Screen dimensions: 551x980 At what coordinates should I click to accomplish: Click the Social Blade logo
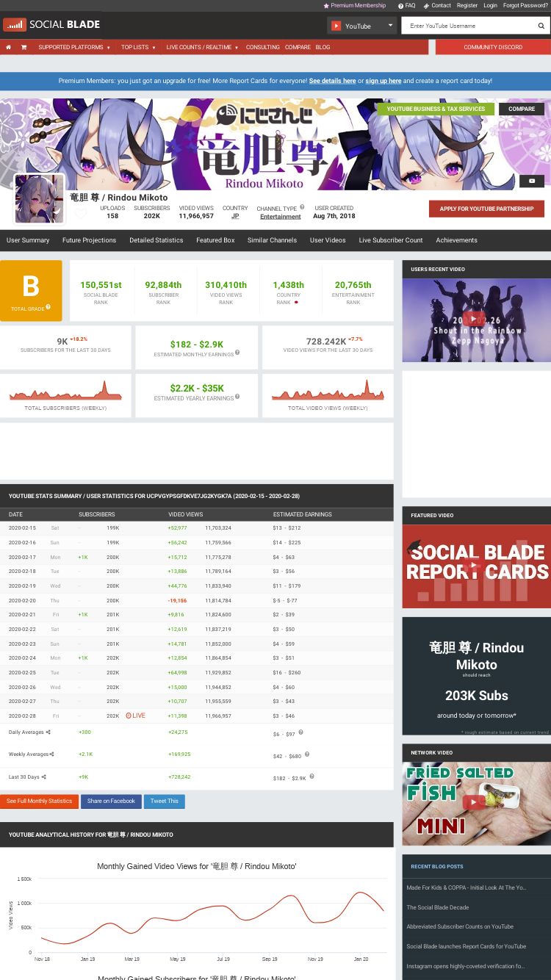[x=51, y=25]
